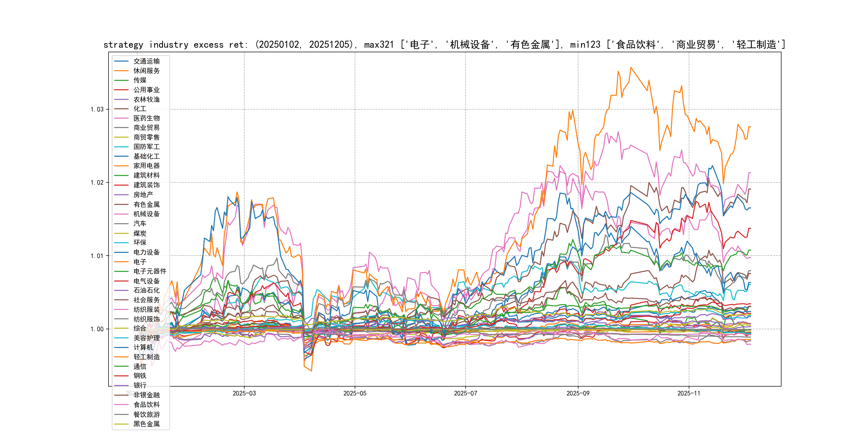Click the 1.03 y-axis tick label
The height and width of the screenshot is (434, 868).
97,110
